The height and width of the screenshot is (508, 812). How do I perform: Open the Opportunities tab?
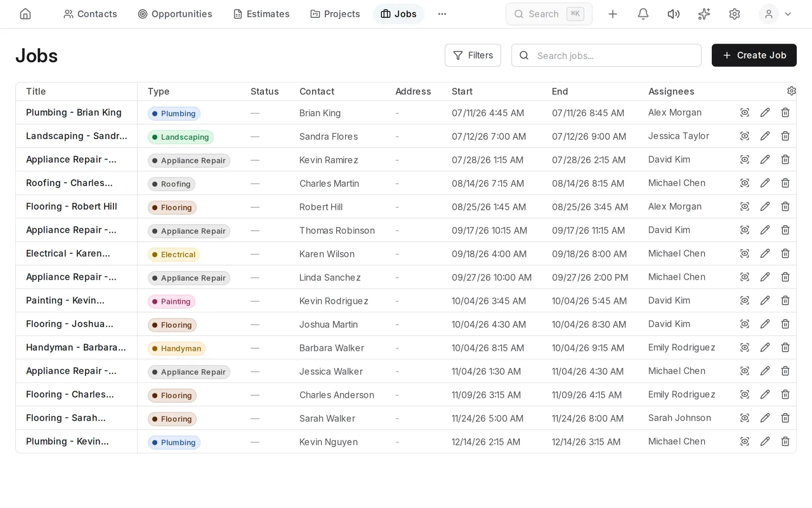tap(175, 14)
